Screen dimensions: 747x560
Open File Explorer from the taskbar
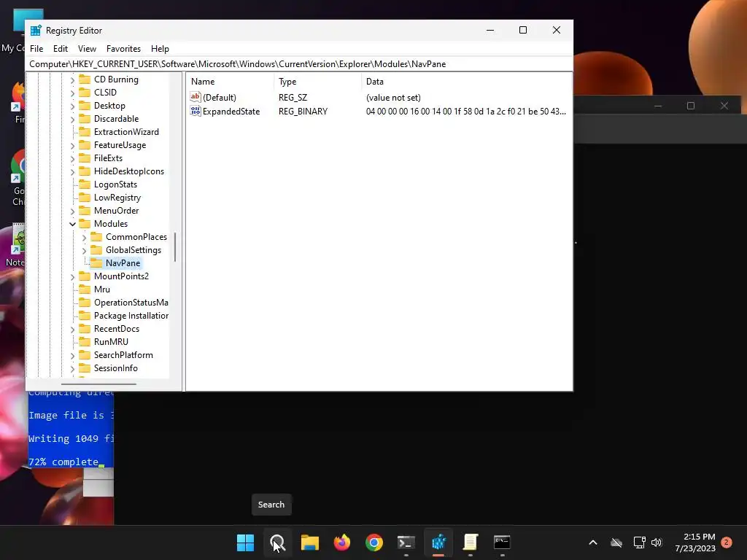tap(309, 542)
